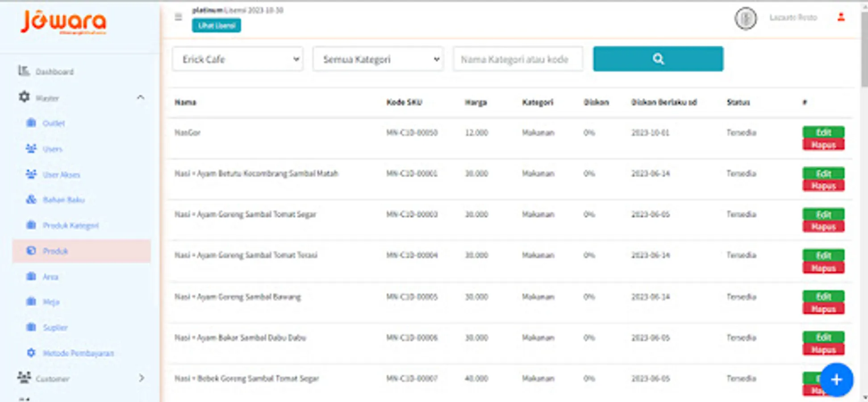The image size is (868, 402).
Task: Select Nasi + Ayam Betutu Kecombrang Sambal Matah
Action: 256,173
